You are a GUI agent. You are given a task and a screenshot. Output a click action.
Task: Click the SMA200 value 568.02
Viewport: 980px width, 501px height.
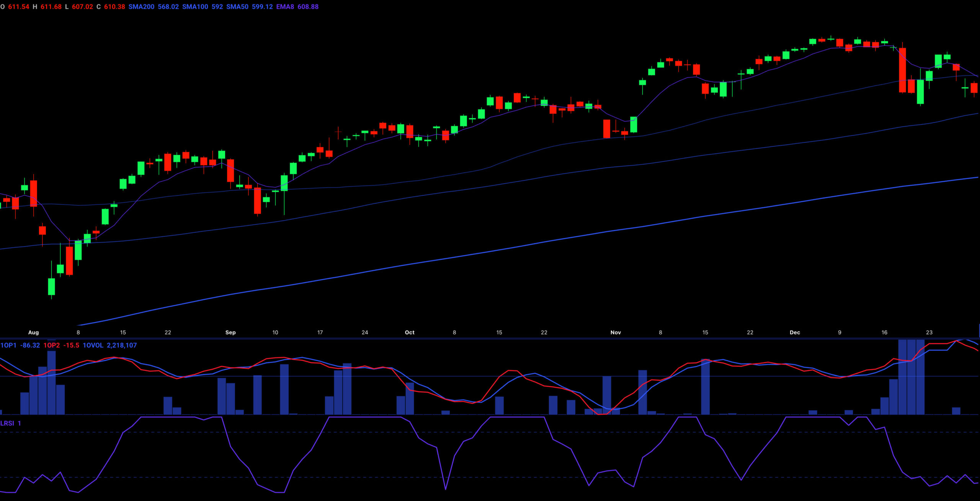(168, 7)
